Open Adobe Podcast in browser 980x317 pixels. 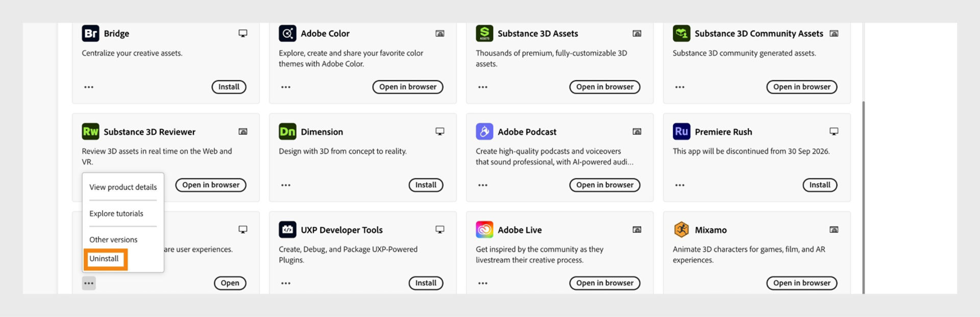(x=604, y=185)
